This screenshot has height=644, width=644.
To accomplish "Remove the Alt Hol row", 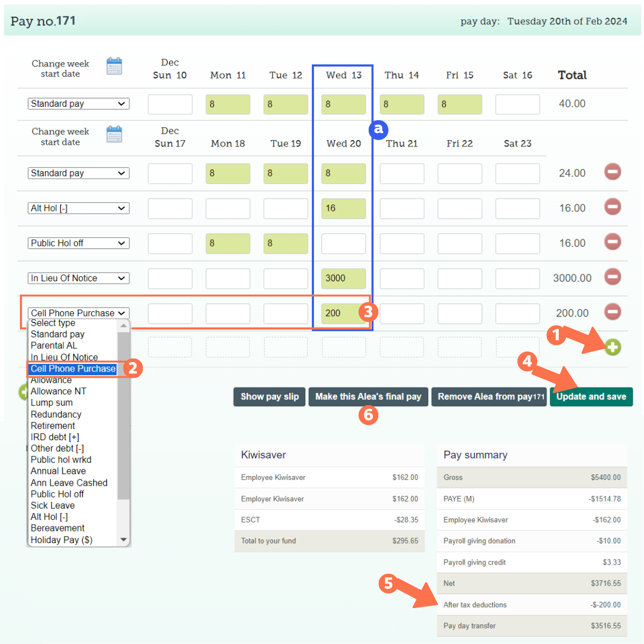I will (x=612, y=207).
